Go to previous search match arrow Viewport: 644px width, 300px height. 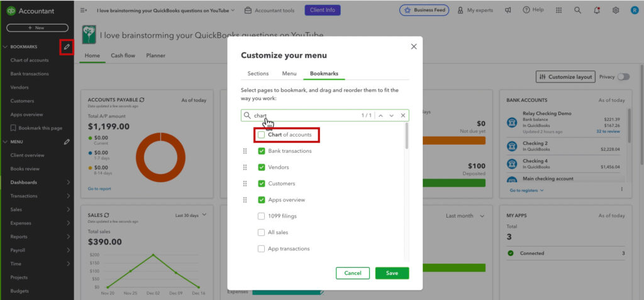pyautogui.click(x=380, y=116)
